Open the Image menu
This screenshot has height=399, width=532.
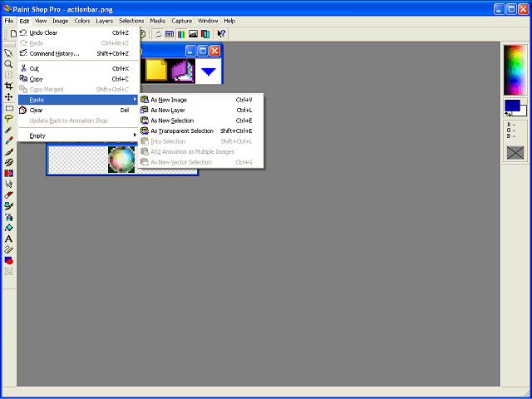coord(61,21)
